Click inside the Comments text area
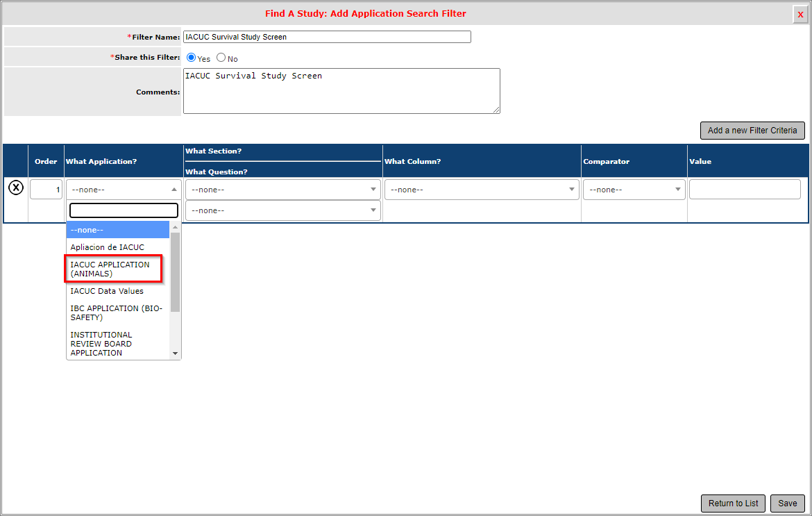This screenshot has width=812, height=516. click(x=341, y=91)
